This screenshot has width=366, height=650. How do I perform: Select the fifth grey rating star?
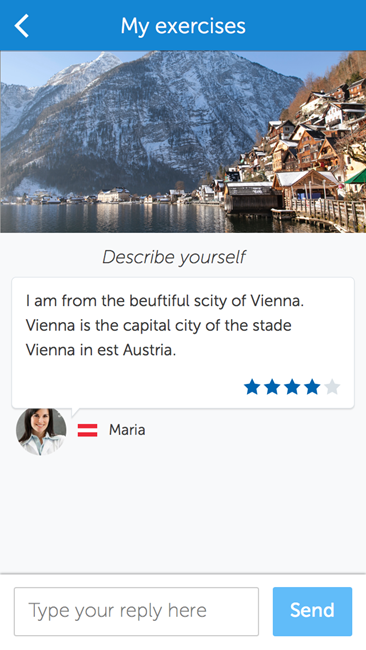click(332, 387)
